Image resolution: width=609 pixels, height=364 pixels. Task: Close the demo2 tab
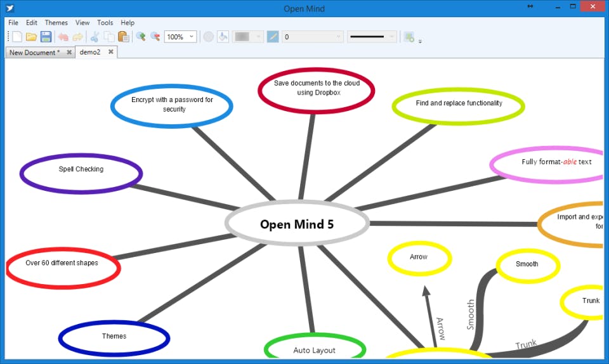110,51
